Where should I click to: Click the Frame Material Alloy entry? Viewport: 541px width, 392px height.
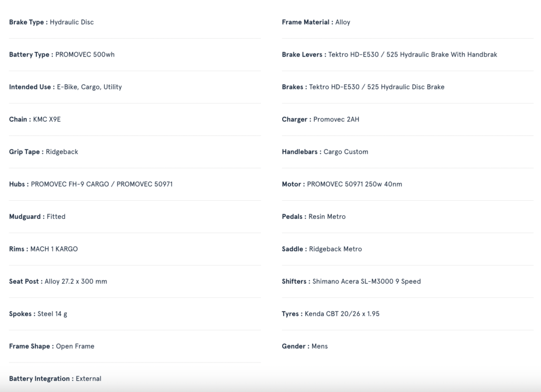pyautogui.click(x=316, y=22)
